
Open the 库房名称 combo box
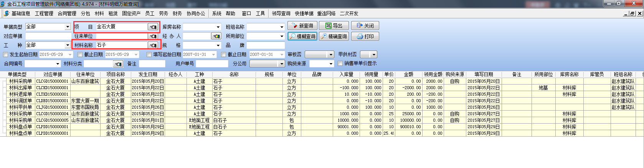(218, 27)
